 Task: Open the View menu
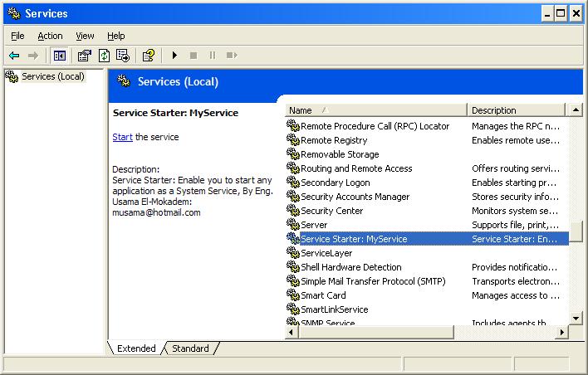click(x=85, y=36)
